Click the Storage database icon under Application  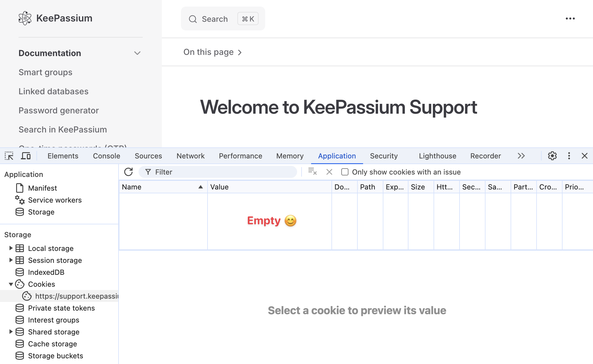tap(20, 212)
